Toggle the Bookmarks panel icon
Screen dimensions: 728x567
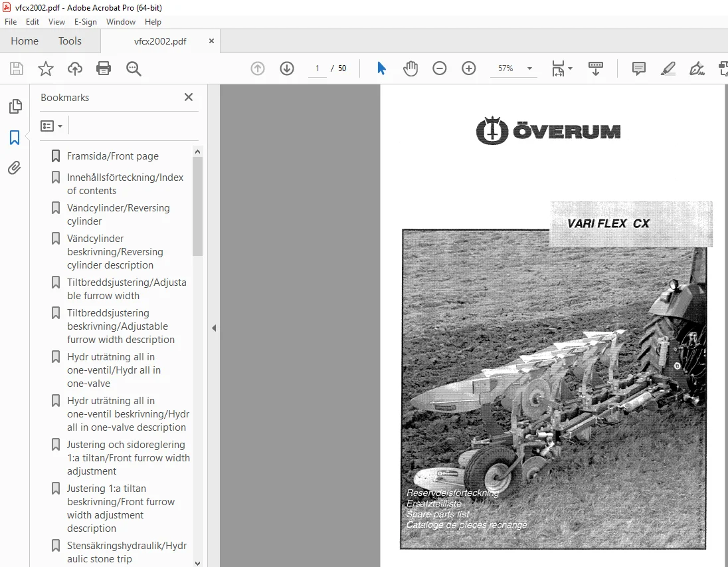pyautogui.click(x=15, y=138)
